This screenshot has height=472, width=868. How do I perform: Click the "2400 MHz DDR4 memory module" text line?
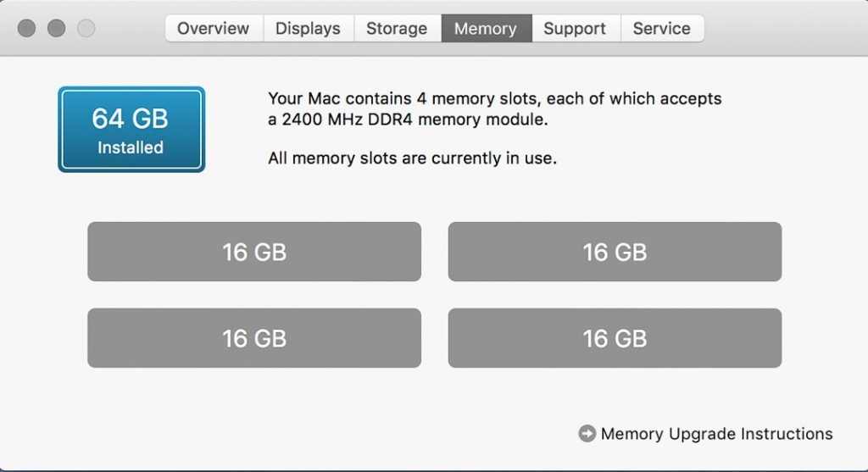[408, 120]
